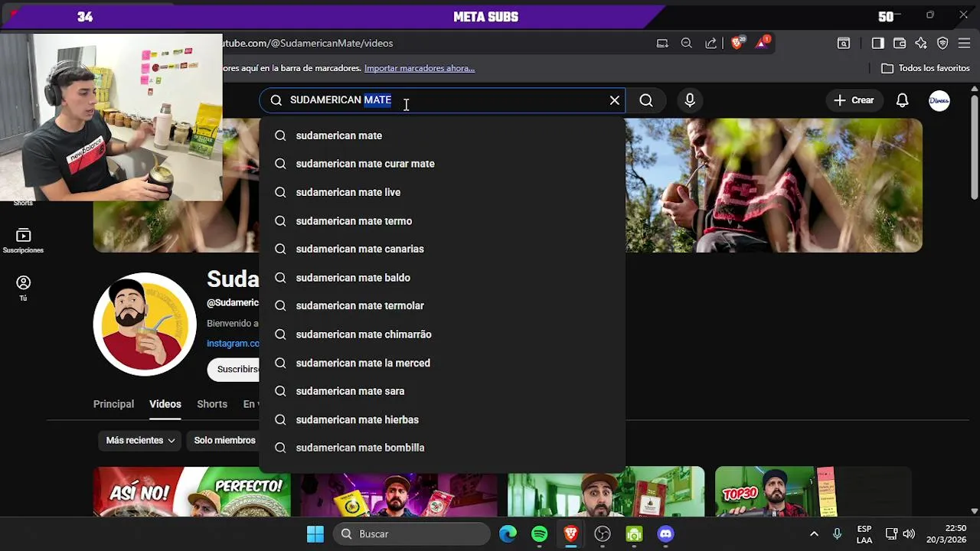The image size is (980, 551).
Task: Open Microsoft Edge from the taskbar
Action: (x=508, y=534)
